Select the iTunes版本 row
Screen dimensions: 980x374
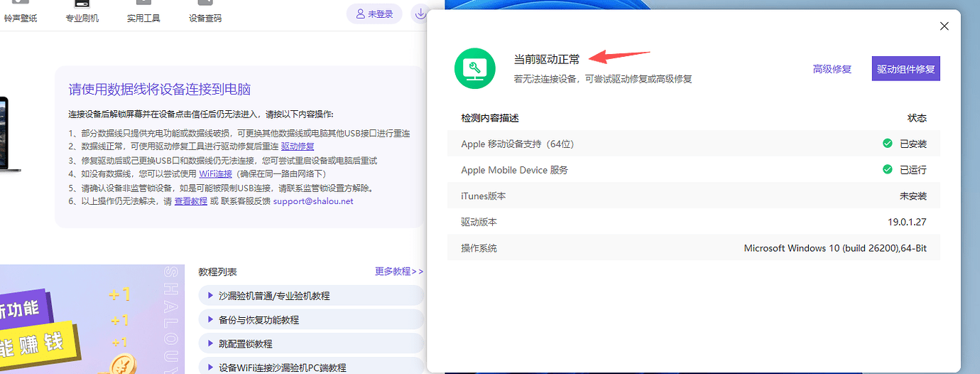[x=694, y=196]
